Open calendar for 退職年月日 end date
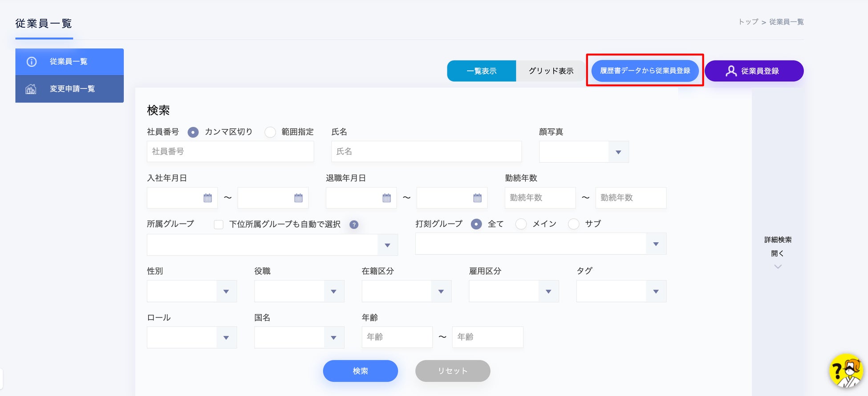868x396 pixels. [x=477, y=198]
